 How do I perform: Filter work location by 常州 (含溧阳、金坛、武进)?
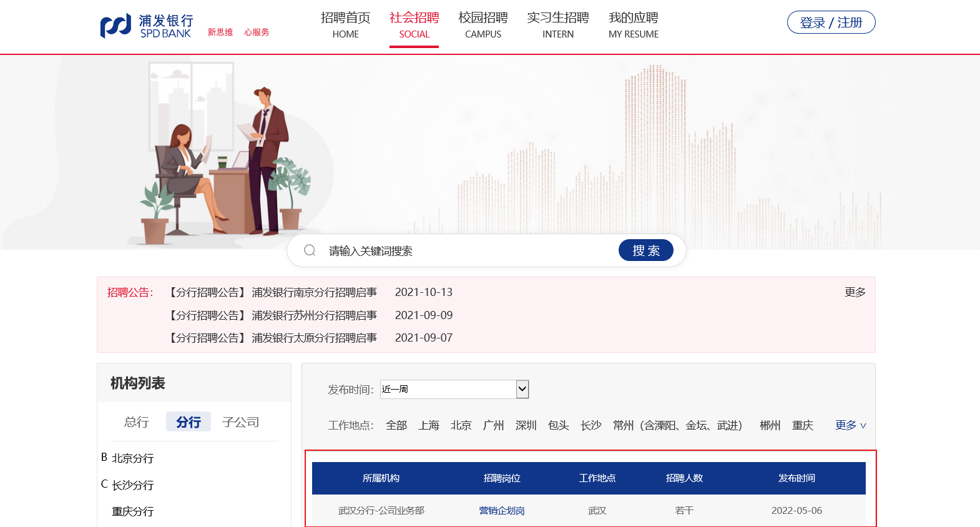click(x=679, y=425)
